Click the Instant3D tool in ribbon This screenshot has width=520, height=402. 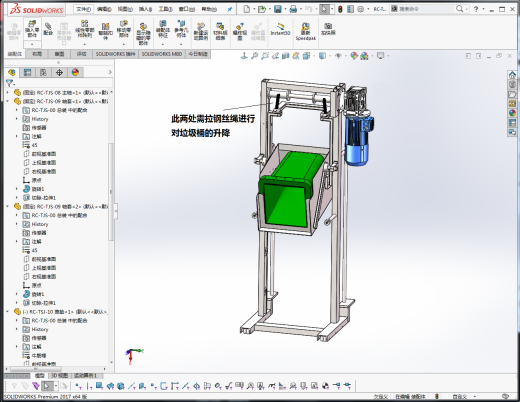coord(280,29)
